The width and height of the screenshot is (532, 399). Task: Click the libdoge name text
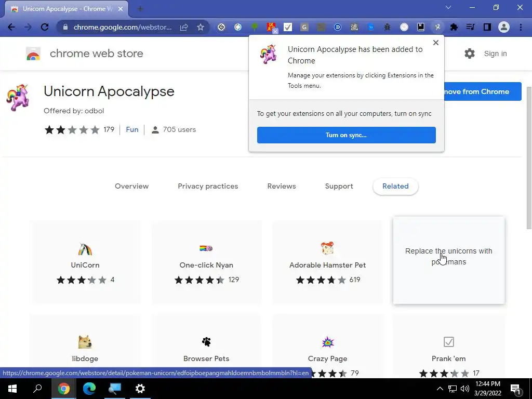[x=85, y=358]
